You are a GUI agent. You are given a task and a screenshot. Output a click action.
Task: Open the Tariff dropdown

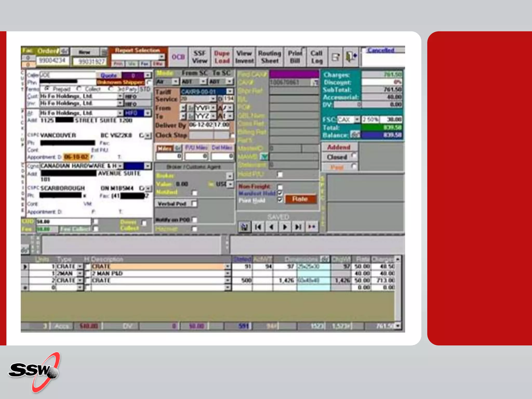[x=230, y=91]
